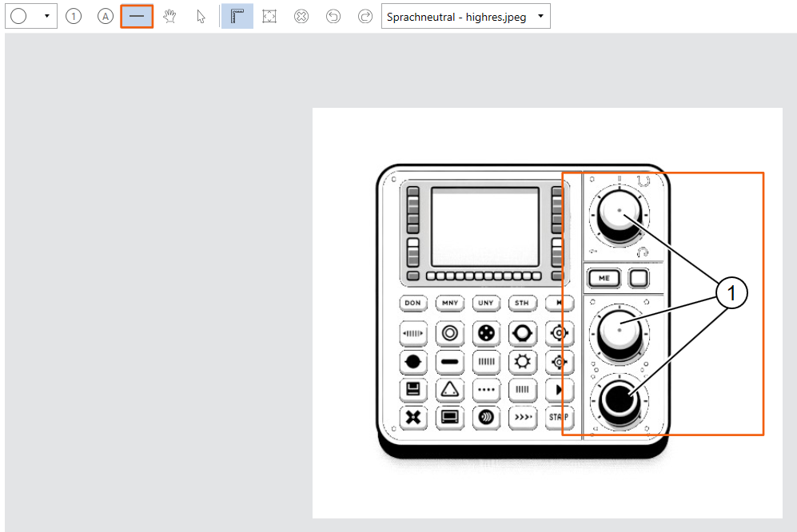This screenshot has height=532, width=797.
Task: Redo the last undone action
Action: [365, 17]
